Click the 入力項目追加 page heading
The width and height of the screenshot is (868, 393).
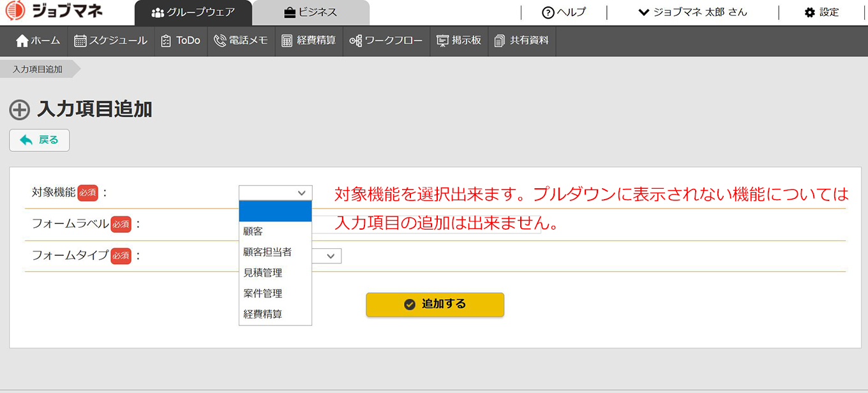pos(94,110)
